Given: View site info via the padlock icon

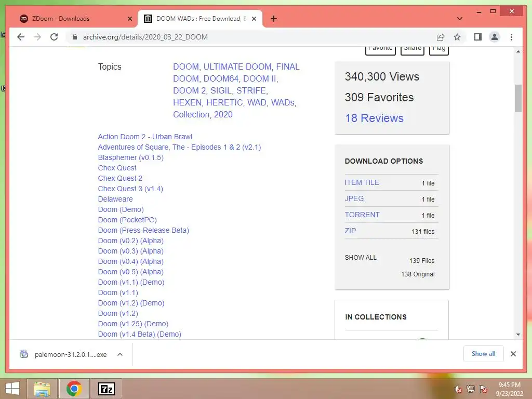Looking at the screenshot, I should click(x=75, y=37).
